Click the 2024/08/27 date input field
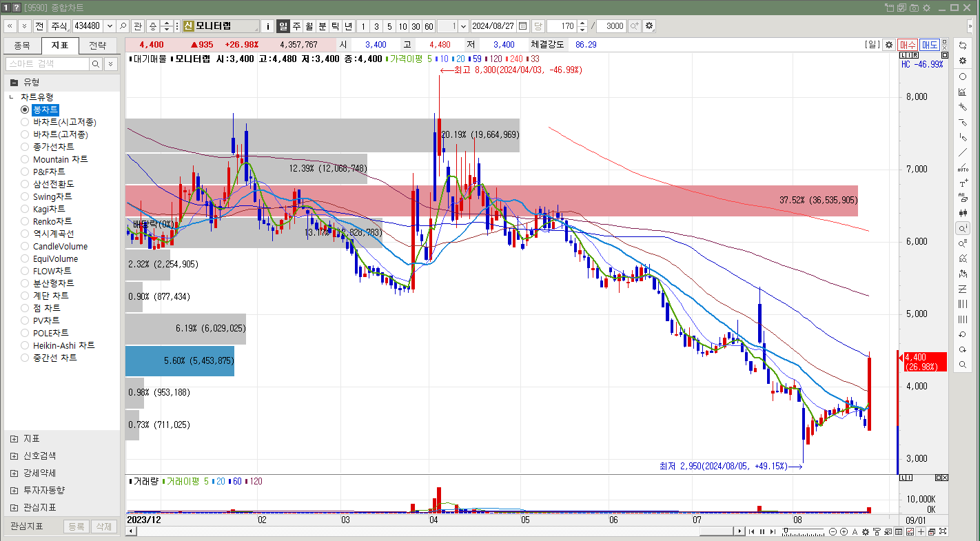This screenshot has width=980, height=541. point(493,26)
